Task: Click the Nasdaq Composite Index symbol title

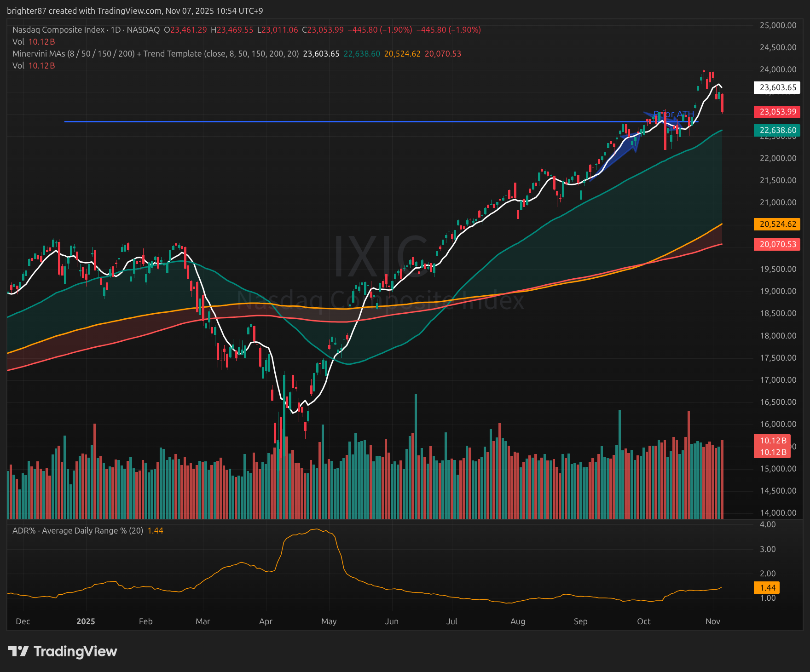Action: (58, 30)
